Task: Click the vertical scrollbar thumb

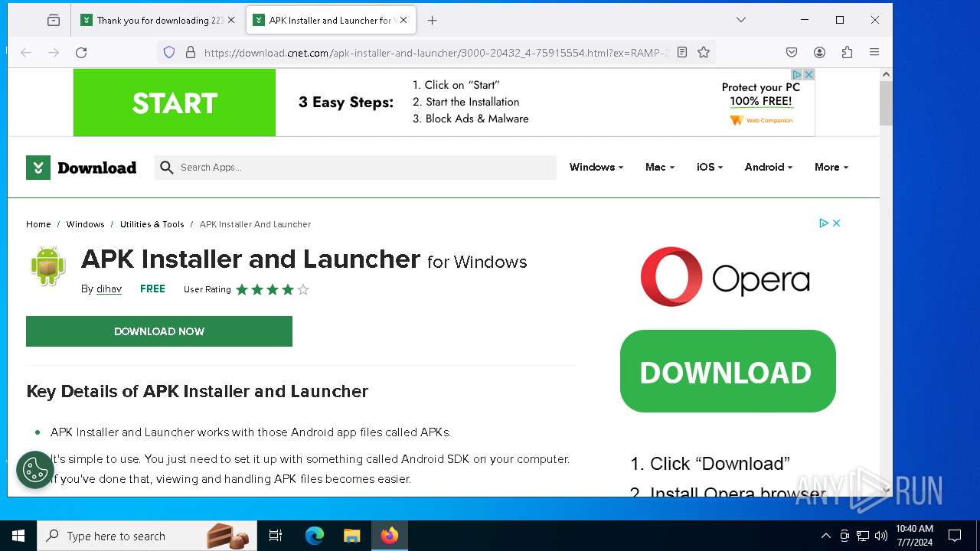Action: [x=886, y=103]
